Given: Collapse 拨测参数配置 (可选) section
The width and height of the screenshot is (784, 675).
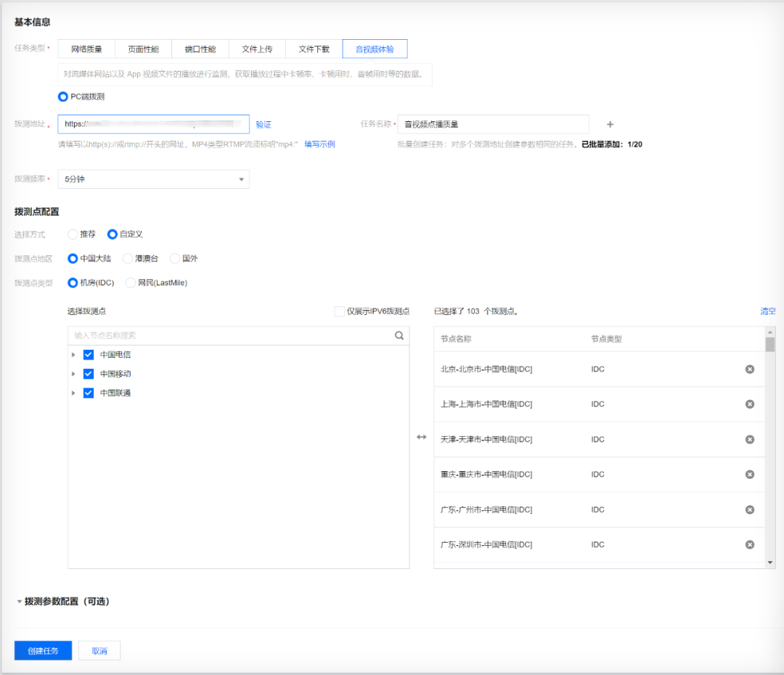Looking at the screenshot, I should point(20,602).
